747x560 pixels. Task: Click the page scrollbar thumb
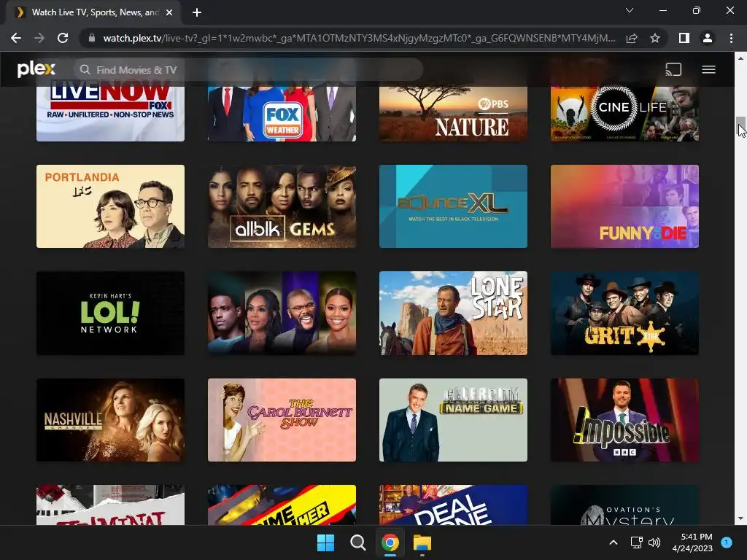pos(740,126)
